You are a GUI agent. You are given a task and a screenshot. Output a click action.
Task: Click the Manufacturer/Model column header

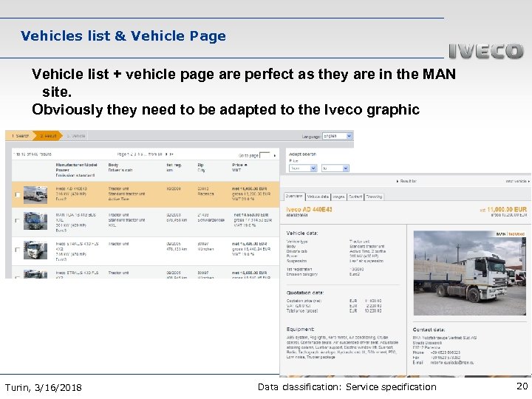(x=76, y=165)
